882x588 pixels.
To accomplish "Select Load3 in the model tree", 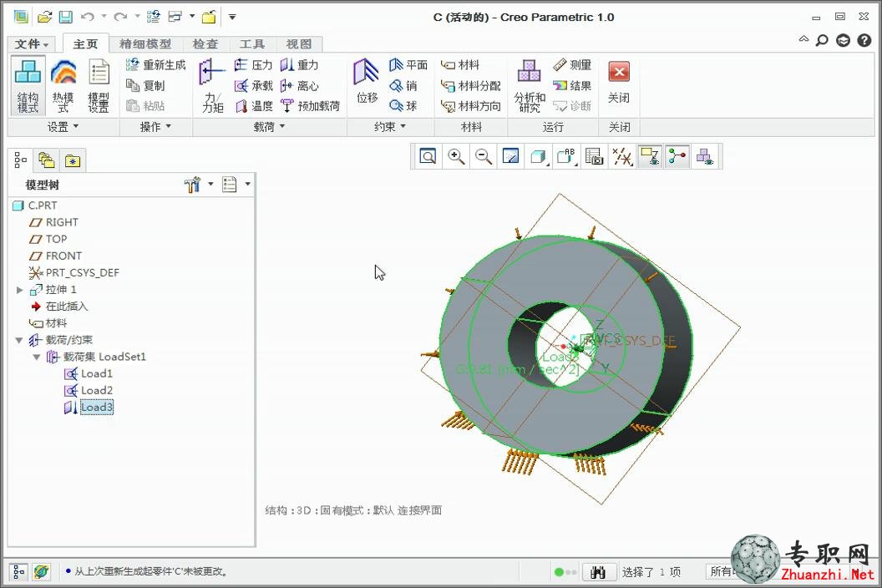I will pos(89,408).
